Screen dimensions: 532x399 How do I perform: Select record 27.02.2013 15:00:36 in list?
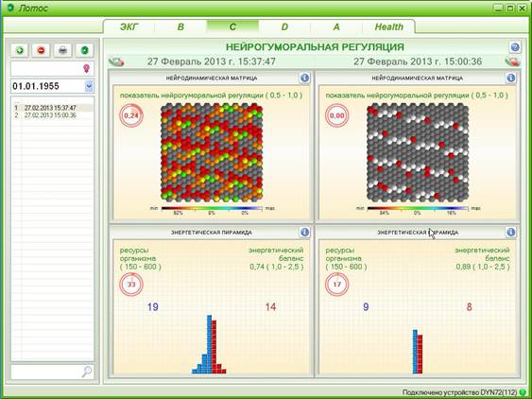pos(50,115)
